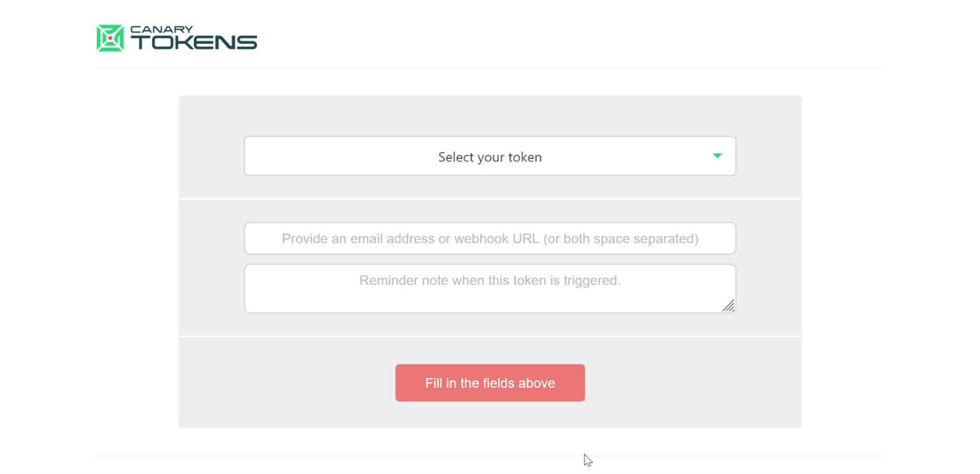Click into the reminder note textarea

click(489, 288)
